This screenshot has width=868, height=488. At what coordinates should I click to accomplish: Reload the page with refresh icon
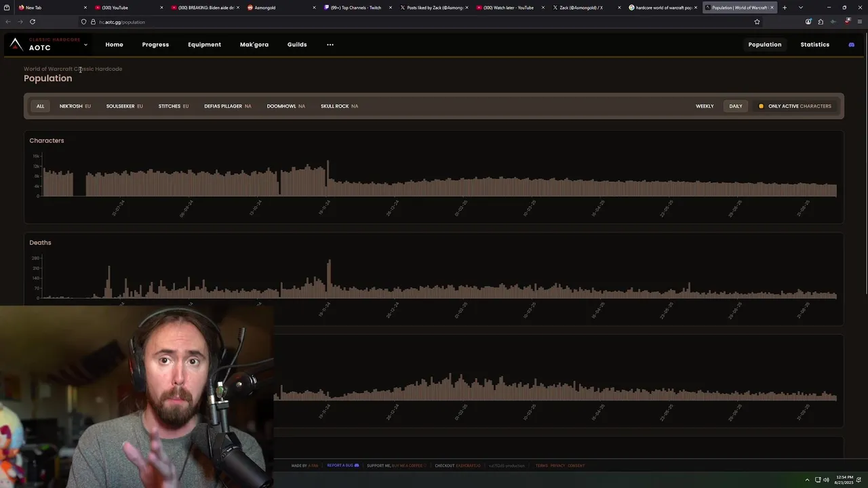coord(32,22)
